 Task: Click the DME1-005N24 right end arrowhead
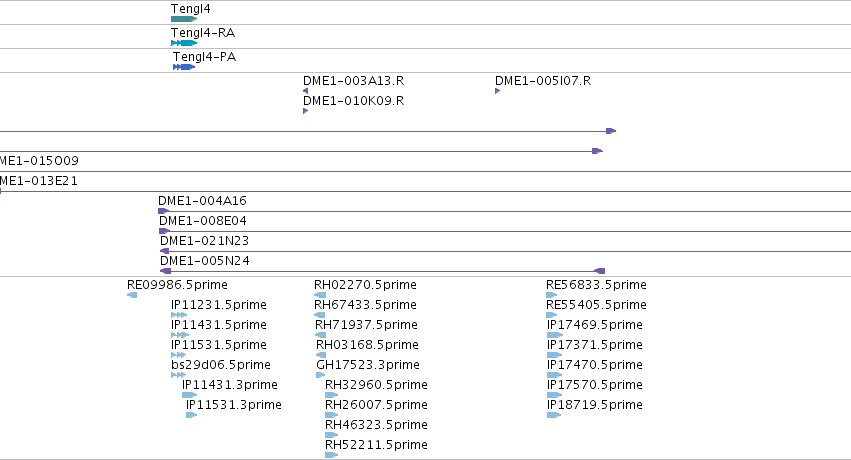599,271
